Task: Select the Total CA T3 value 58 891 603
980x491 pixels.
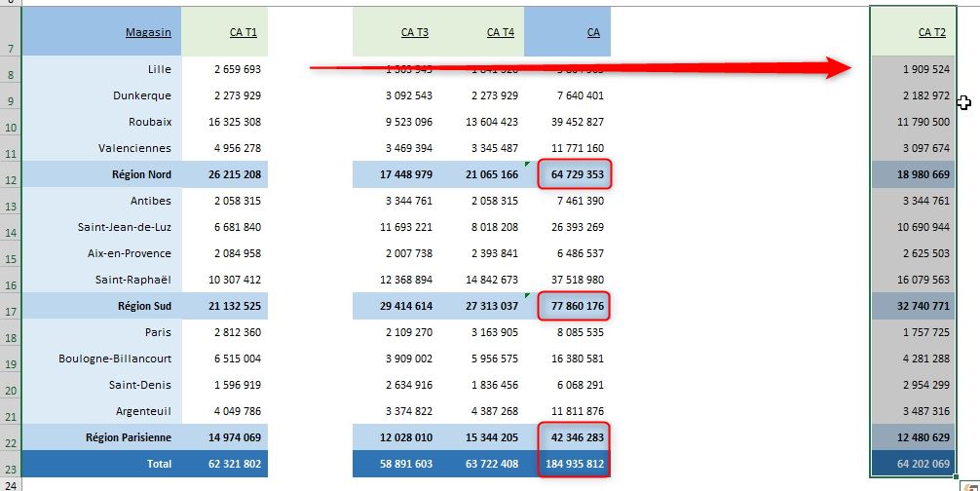Action: (396, 464)
